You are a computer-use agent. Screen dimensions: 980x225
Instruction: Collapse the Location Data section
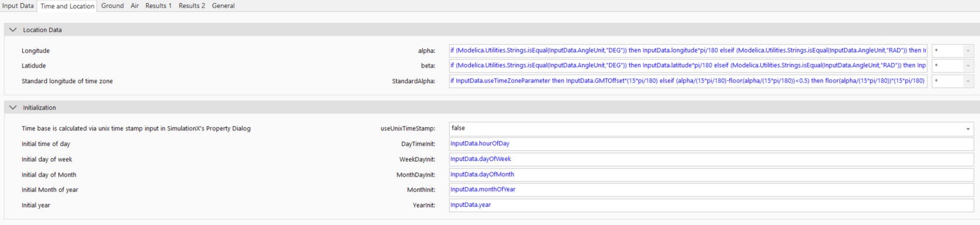[x=13, y=30]
